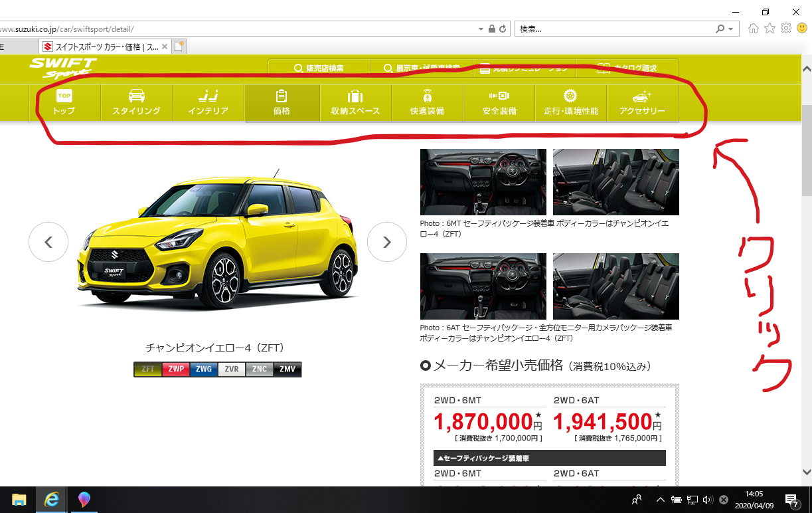Open Favorites with the star icon

click(x=770, y=29)
